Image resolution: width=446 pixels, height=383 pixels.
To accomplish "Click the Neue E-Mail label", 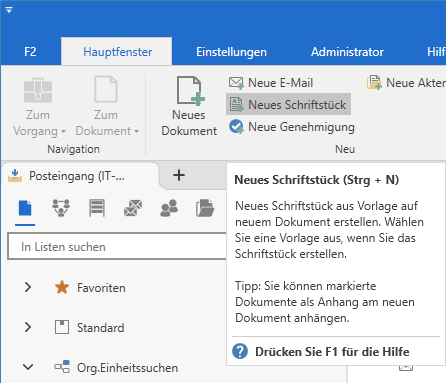I will [x=280, y=83].
